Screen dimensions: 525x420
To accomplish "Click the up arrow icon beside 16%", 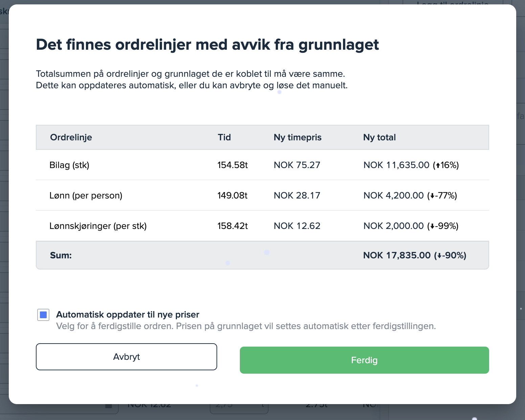I will coord(438,165).
